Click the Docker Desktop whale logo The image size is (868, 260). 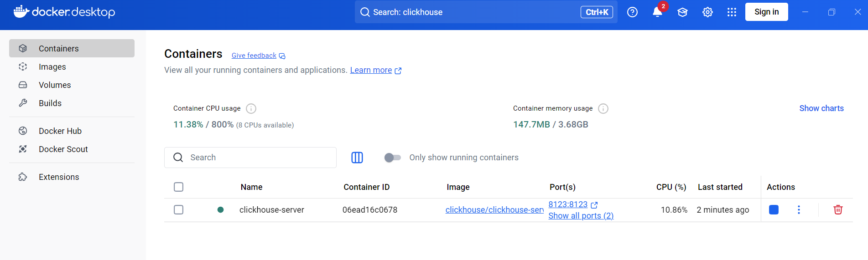pos(21,11)
